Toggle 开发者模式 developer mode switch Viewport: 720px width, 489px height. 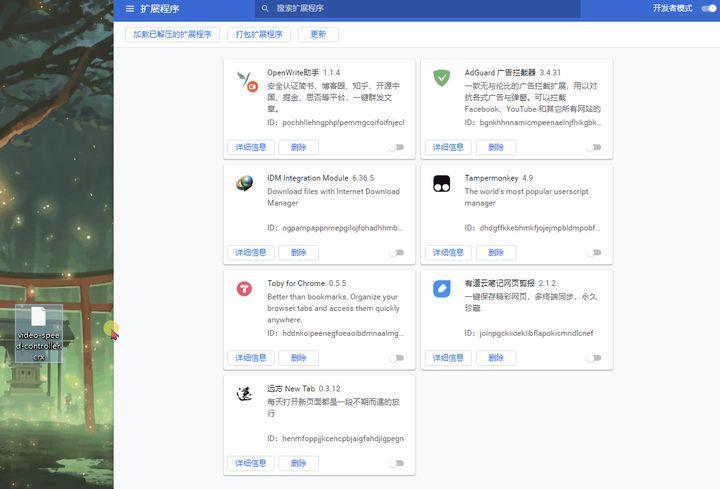pyautogui.click(x=709, y=8)
